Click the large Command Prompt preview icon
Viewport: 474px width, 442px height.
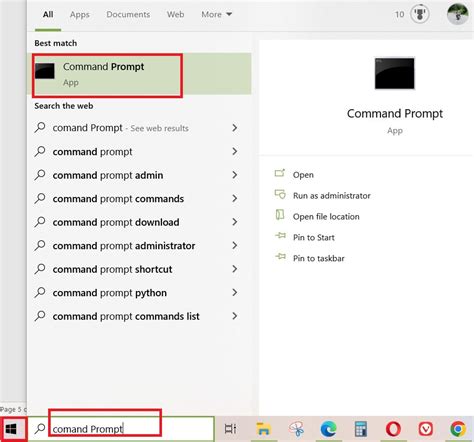point(395,73)
